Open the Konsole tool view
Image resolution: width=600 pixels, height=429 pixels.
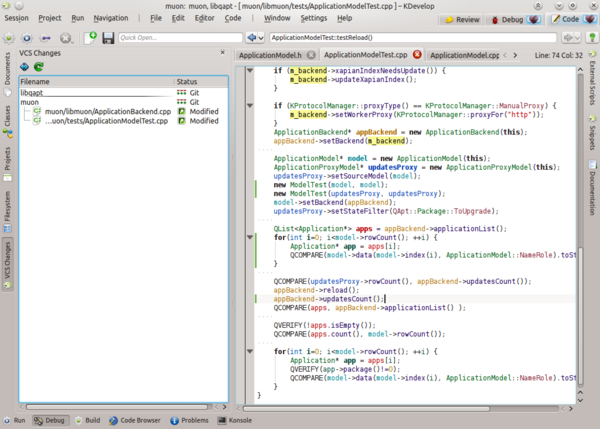(235, 421)
